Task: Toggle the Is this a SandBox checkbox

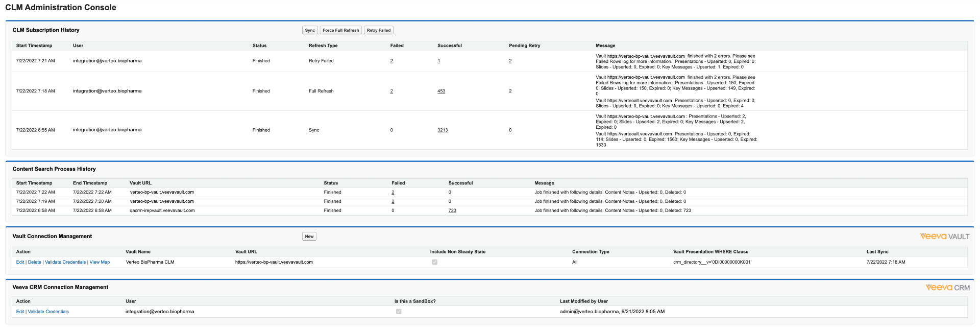Action: click(x=399, y=312)
